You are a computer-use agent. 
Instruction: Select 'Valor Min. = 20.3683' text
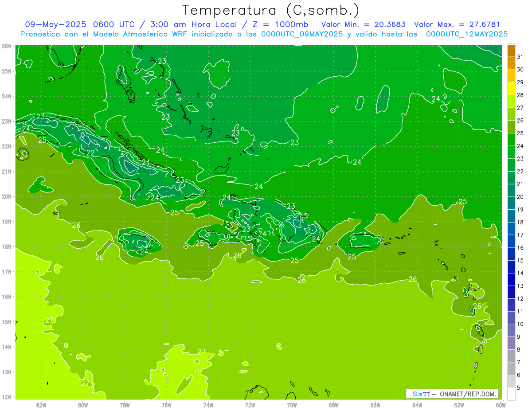point(364,24)
